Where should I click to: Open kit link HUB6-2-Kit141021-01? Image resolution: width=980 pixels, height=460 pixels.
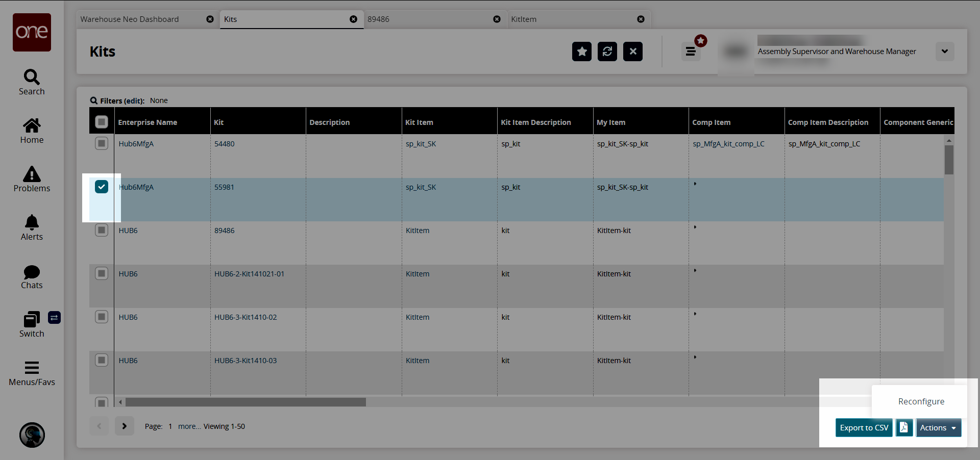pos(249,274)
